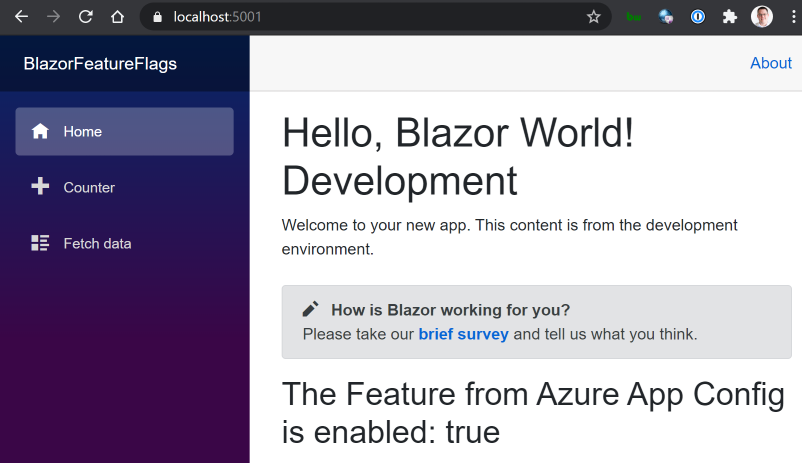Open the Counter page
802x463 pixels.
click(124, 187)
